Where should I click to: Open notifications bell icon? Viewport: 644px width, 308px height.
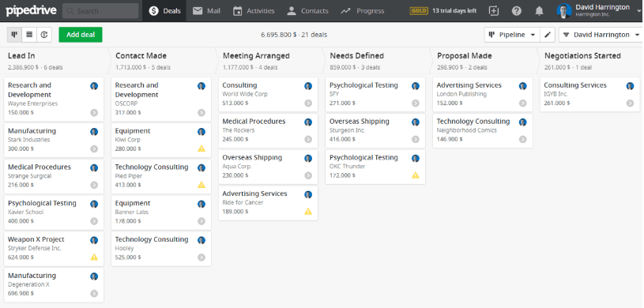tap(539, 11)
